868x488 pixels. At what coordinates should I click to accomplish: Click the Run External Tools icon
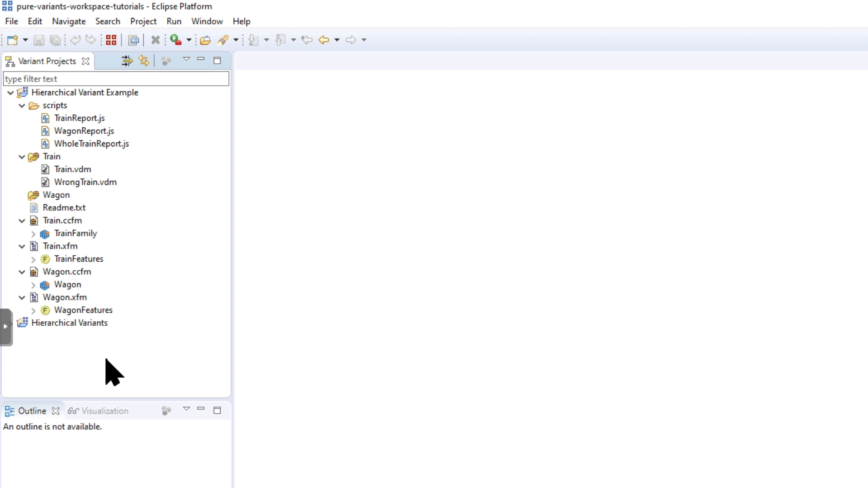click(x=176, y=40)
